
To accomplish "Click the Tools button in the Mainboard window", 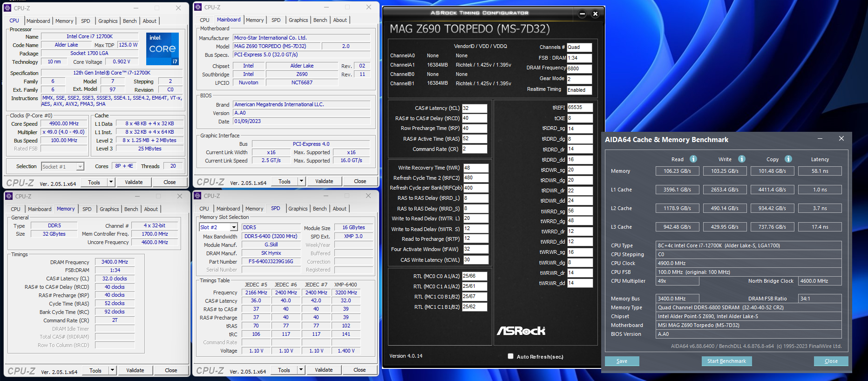I will tap(285, 181).
